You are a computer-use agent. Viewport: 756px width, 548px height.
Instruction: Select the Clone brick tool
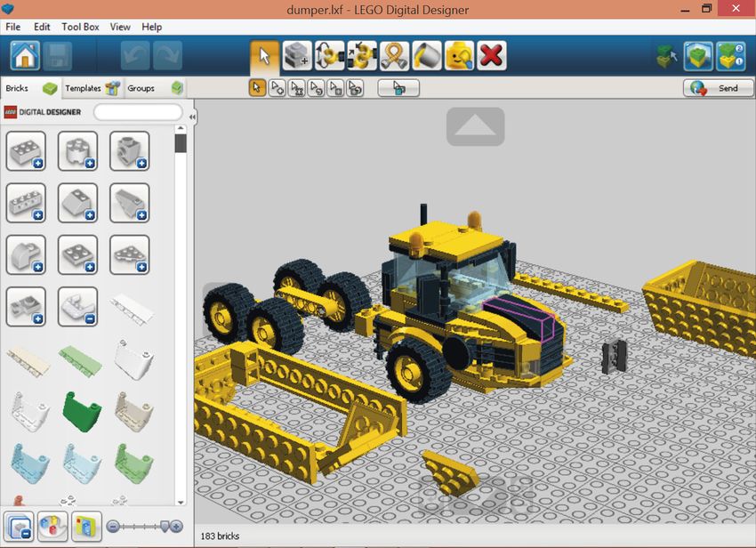[x=297, y=55]
